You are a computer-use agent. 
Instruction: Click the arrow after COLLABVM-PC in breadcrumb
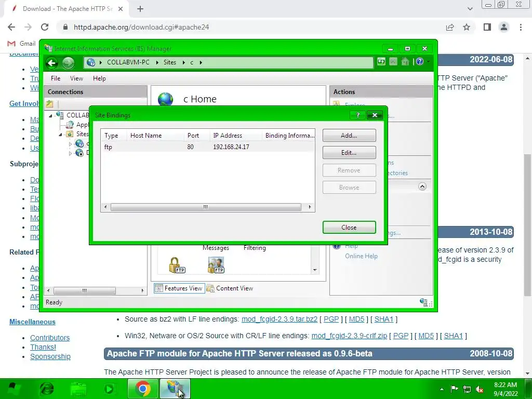click(157, 62)
